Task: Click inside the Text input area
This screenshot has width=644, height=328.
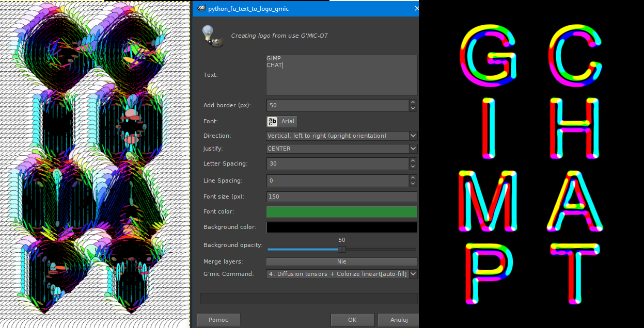Action: [x=342, y=75]
